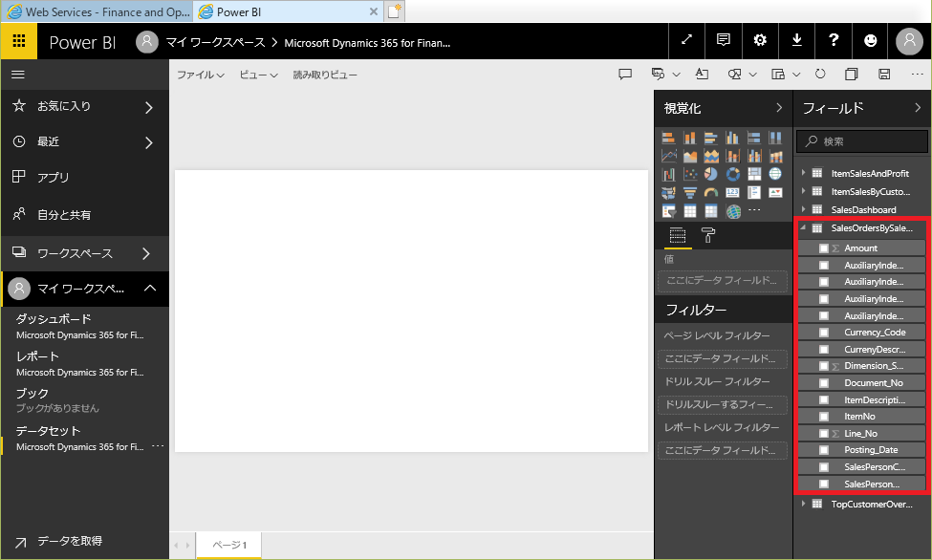This screenshot has width=932, height=560.
Task: Insert a text box from toolbar
Action: (x=702, y=75)
